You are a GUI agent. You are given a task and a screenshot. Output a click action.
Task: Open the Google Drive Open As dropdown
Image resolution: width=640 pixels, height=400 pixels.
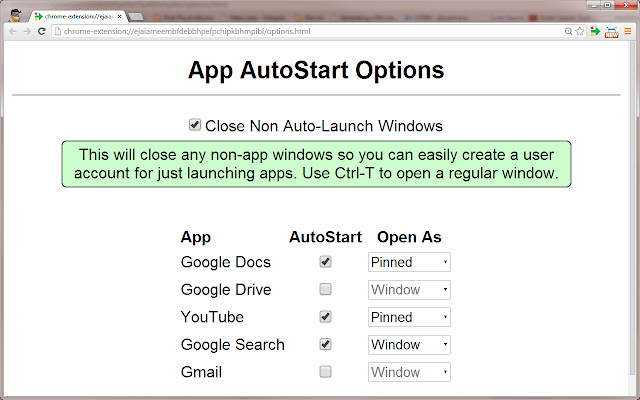tap(409, 290)
